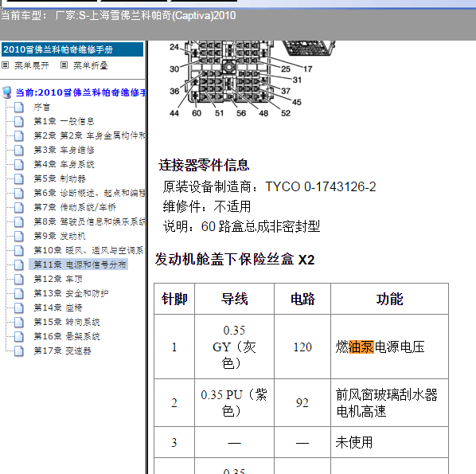This screenshot has width=476, height=474.
Task: Expand all menus with 菜单展开
Action: point(32,65)
